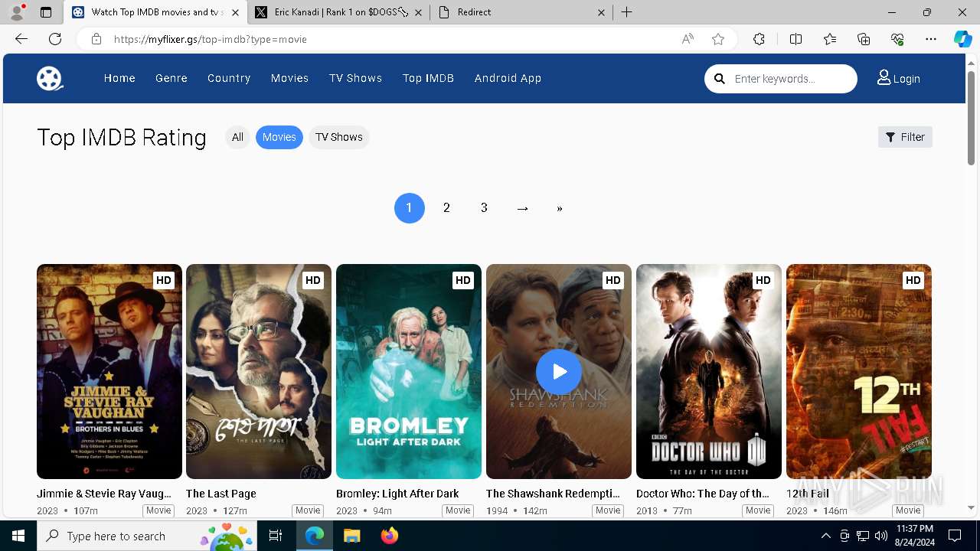Open Tab actions menu icon

point(46,12)
